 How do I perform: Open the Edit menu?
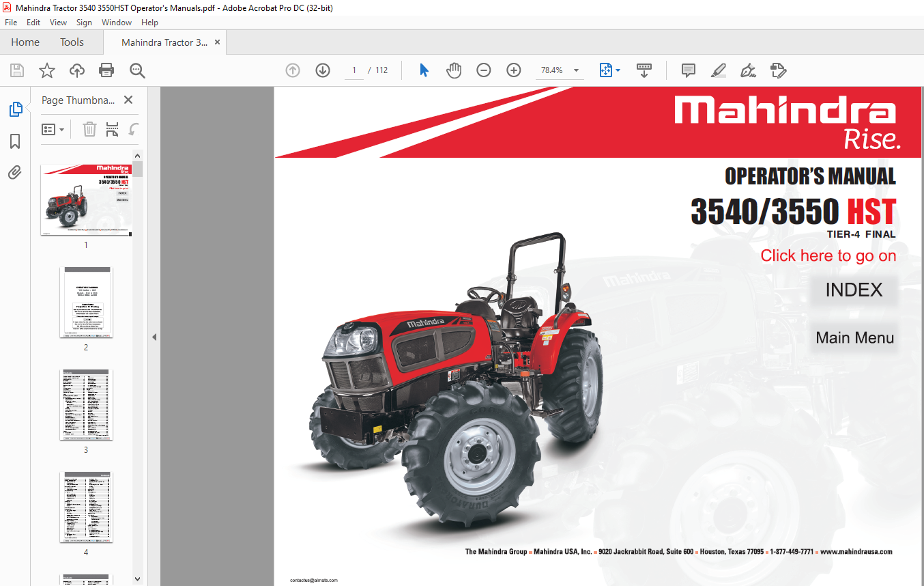[33, 23]
